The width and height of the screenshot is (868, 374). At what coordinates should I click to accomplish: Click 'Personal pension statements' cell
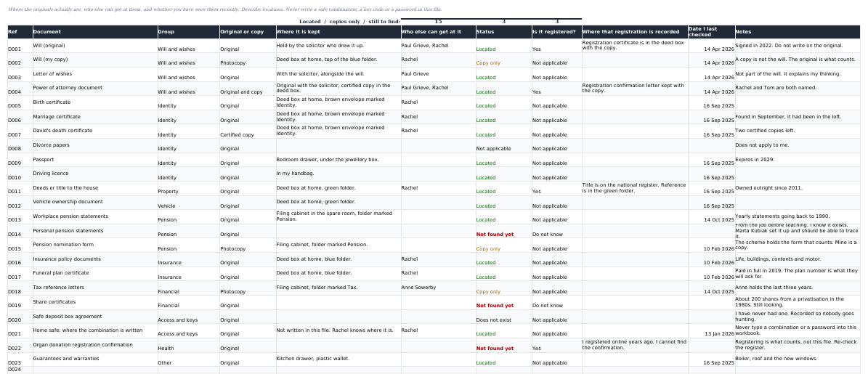tap(95, 231)
